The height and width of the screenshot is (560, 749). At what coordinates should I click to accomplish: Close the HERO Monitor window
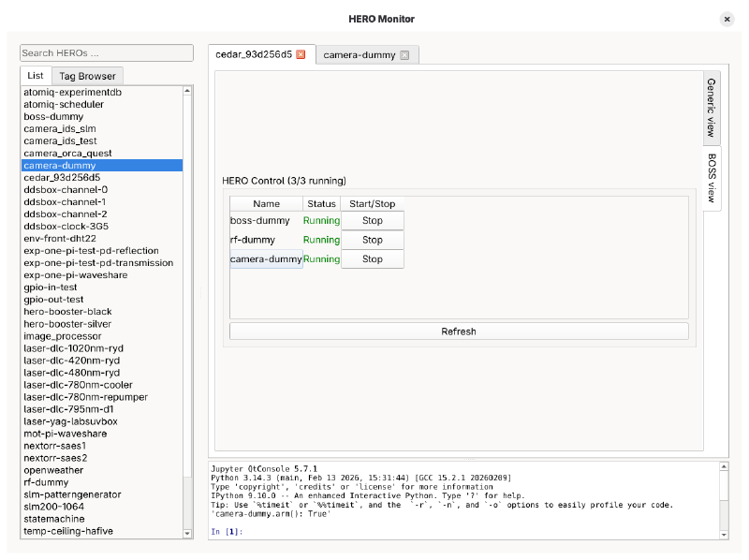[x=727, y=19]
